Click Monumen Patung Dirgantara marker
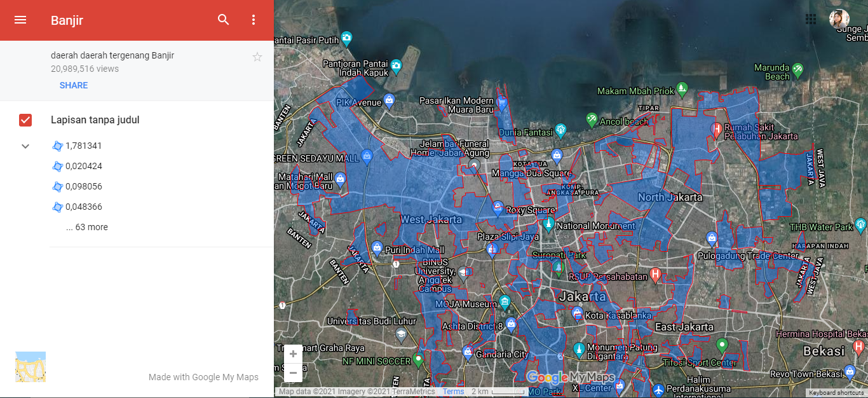The image size is (868, 398). tap(579, 350)
